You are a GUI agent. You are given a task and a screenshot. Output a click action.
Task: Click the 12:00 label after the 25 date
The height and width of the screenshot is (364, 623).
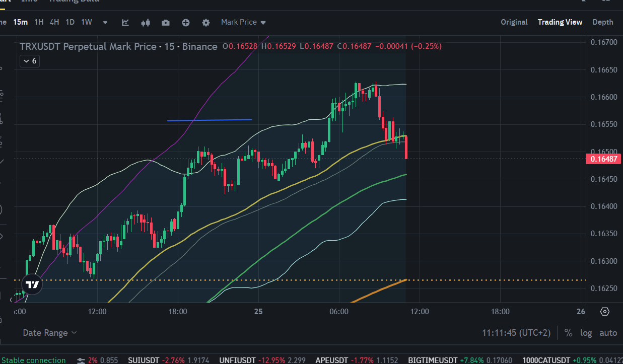coord(420,312)
